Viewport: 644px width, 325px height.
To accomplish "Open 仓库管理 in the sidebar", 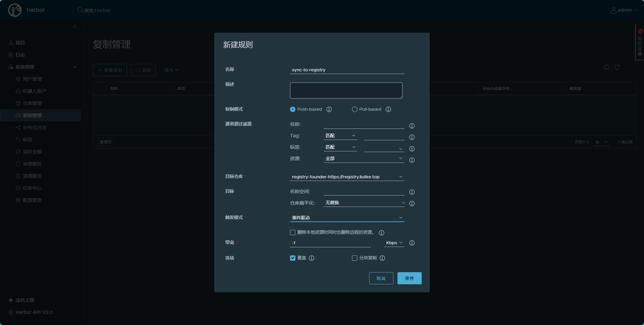I will coord(32,103).
